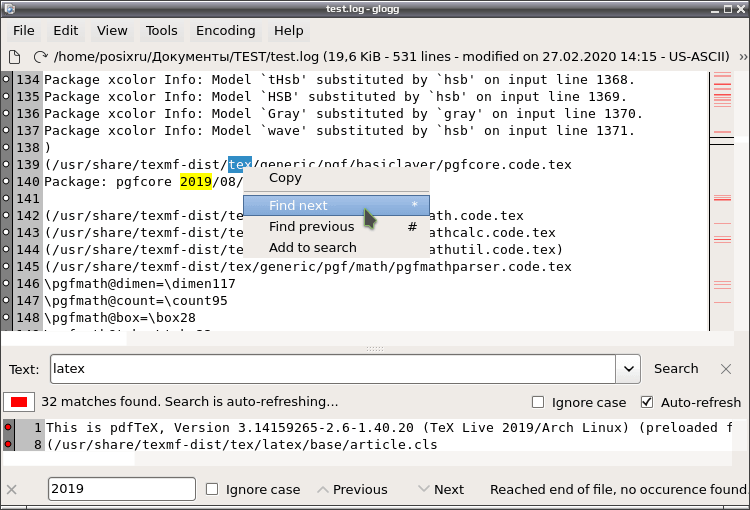Click the red filtered-lines visibility swatch button

click(x=19, y=402)
